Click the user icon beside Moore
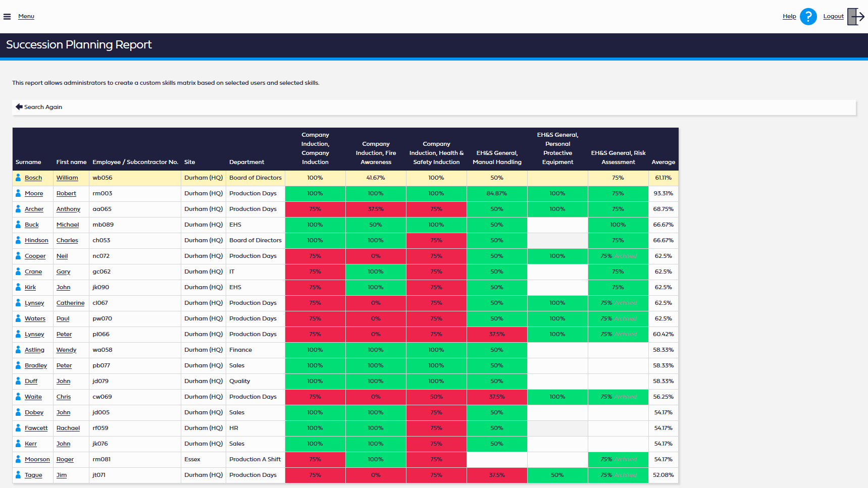This screenshot has width=868, height=488. (18, 193)
